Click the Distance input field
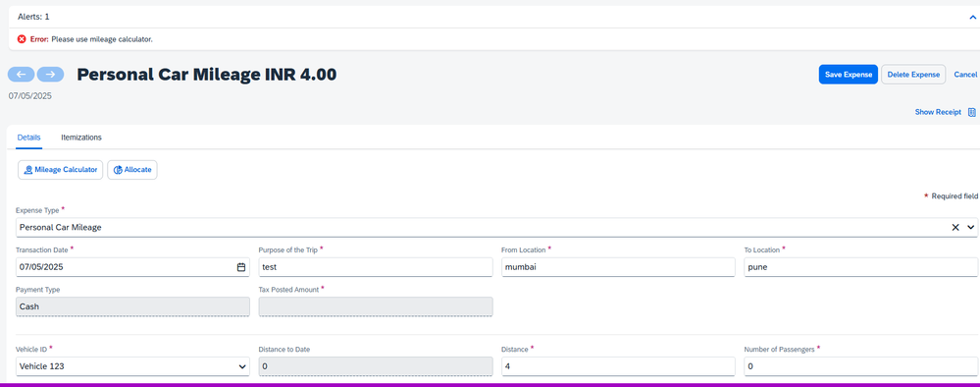 [618, 366]
